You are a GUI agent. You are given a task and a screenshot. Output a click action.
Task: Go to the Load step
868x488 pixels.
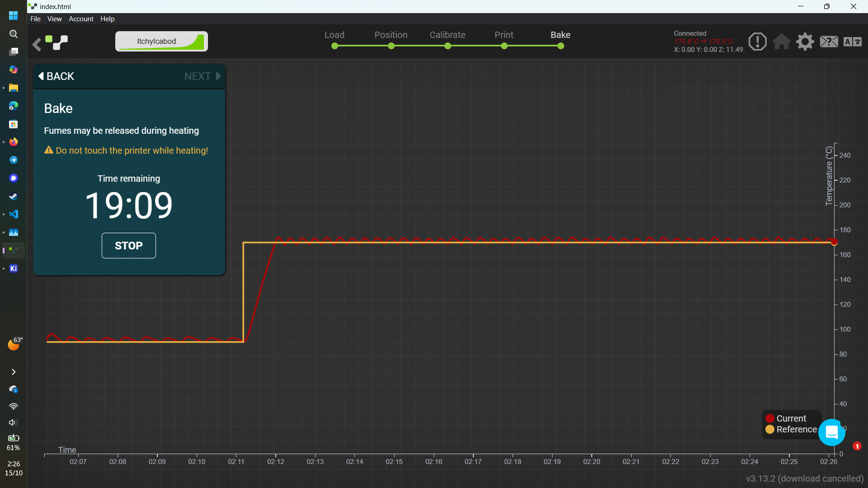[335, 39]
